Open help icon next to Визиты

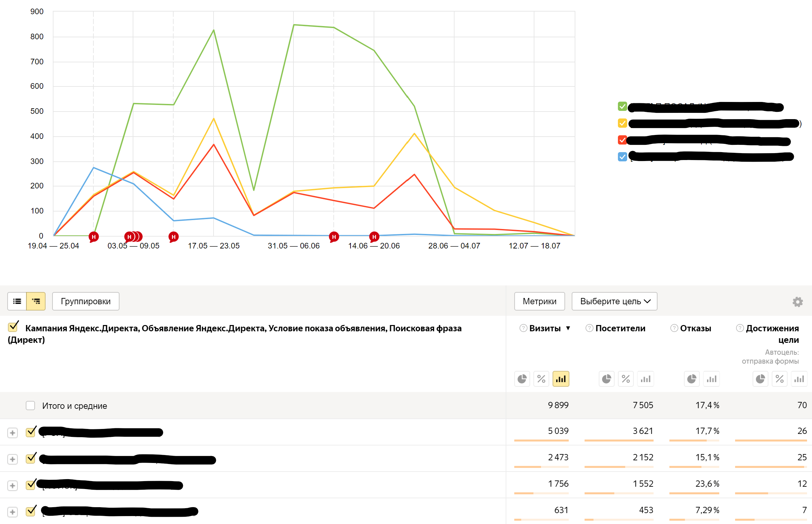point(524,328)
